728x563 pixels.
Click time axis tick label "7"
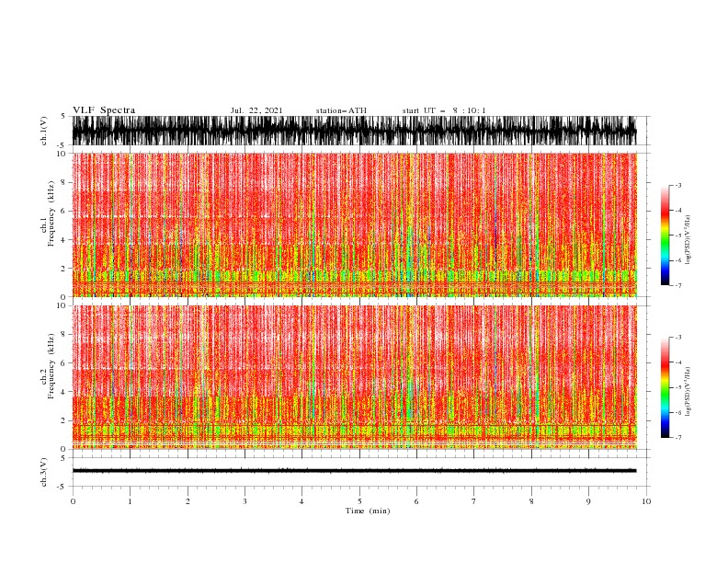(x=474, y=501)
